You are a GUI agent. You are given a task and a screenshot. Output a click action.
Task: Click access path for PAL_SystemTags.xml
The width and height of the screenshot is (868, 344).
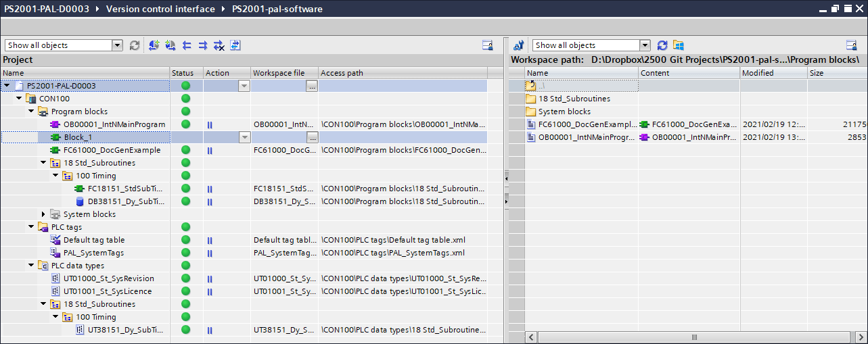point(393,253)
